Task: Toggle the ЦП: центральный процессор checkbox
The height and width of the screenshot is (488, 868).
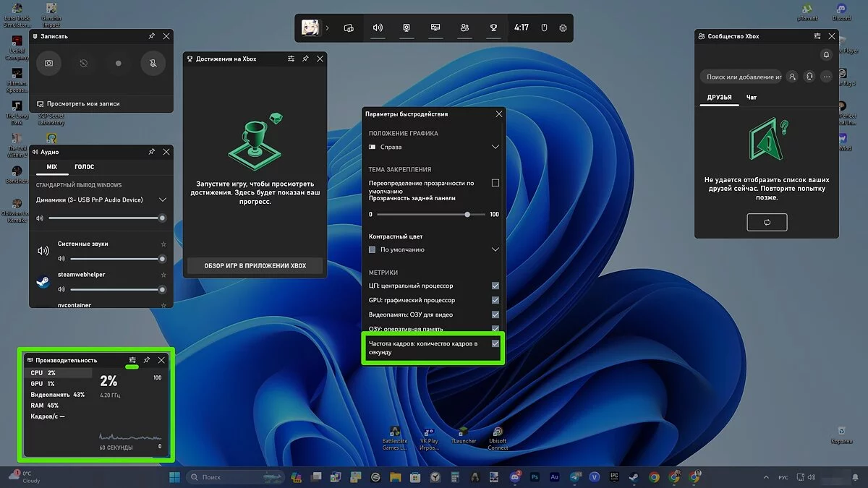Action: [495, 286]
